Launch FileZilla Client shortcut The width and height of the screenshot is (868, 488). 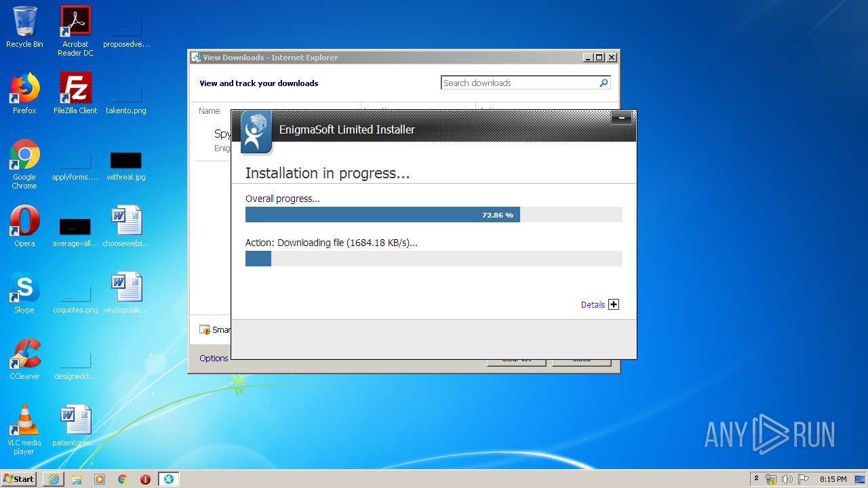[x=75, y=94]
